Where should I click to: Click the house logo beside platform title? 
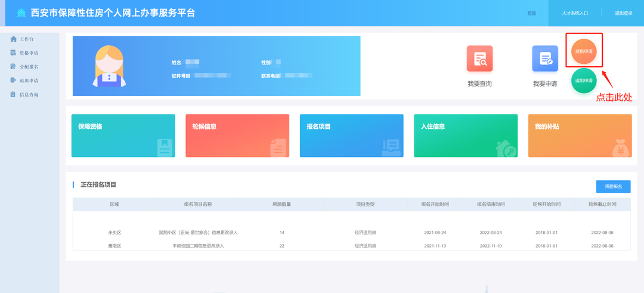click(21, 13)
